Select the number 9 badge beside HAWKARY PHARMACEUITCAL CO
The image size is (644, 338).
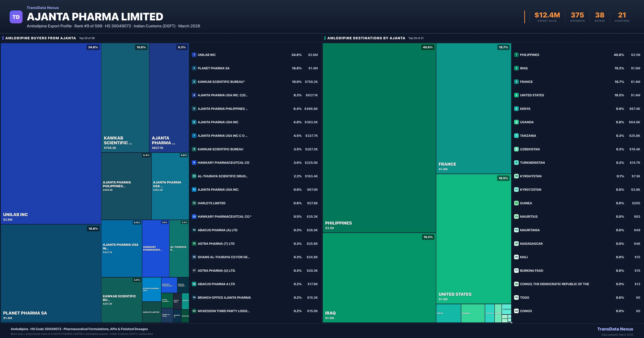pyautogui.click(x=194, y=163)
